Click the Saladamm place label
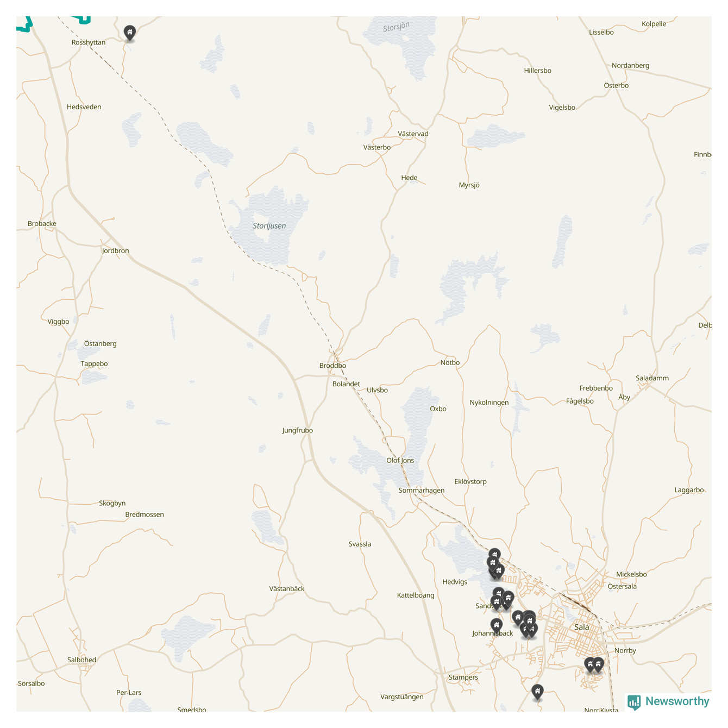This screenshot has width=728, height=728. 652,378
